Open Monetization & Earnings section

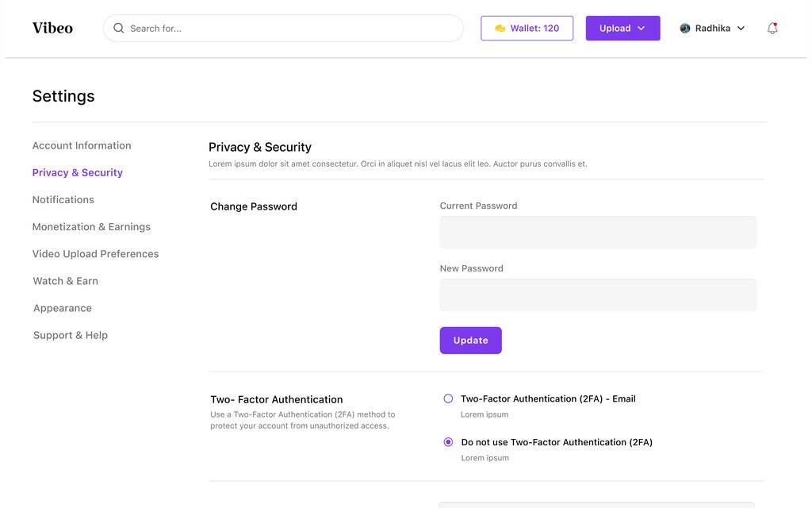tap(91, 226)
